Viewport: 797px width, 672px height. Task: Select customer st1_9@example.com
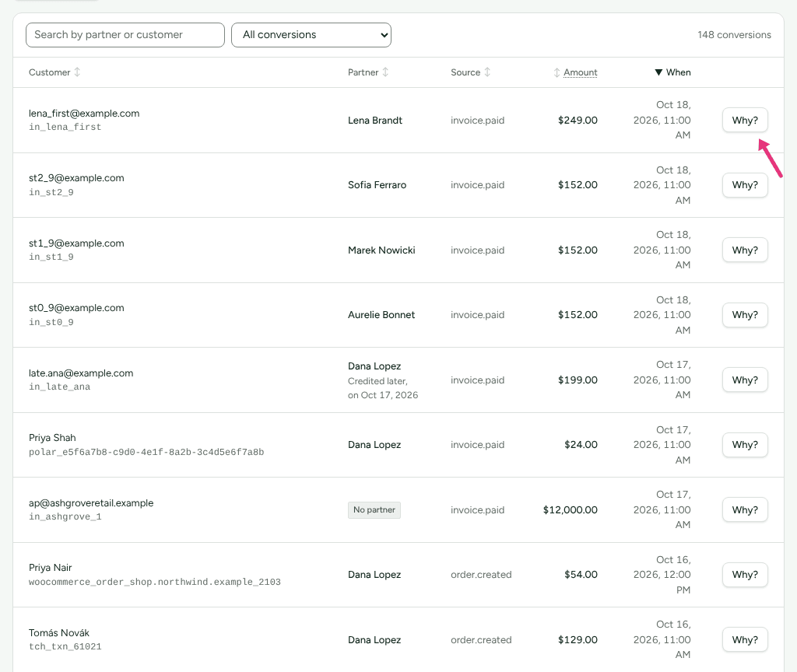[x=76, y=243]
